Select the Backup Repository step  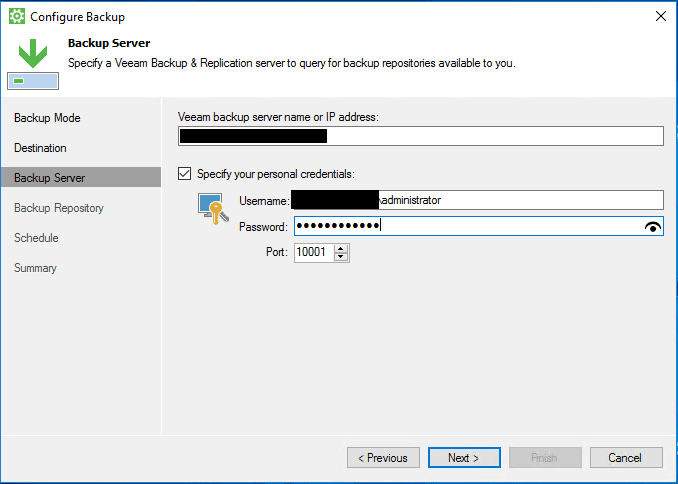(59, 208)
